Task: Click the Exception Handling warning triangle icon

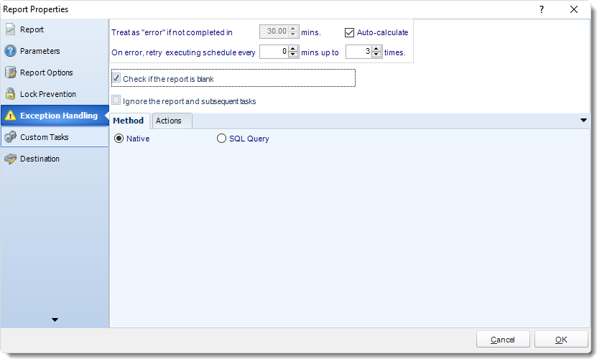Action: click(10, 116)
